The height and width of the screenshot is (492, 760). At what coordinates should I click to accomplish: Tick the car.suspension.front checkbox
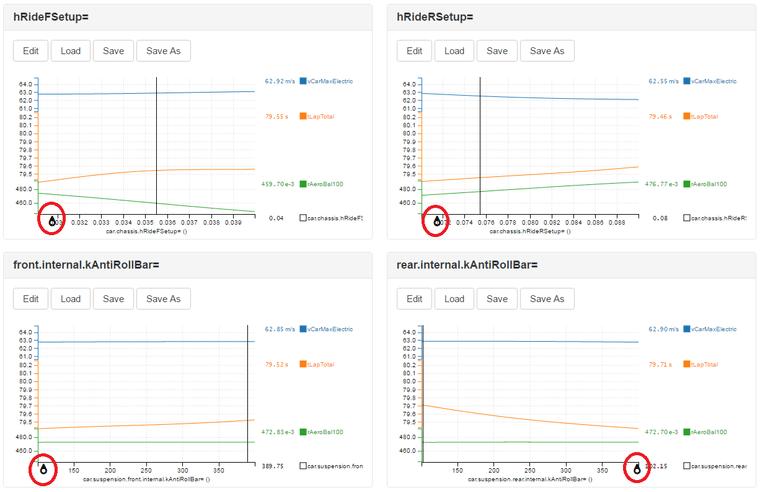303,466
